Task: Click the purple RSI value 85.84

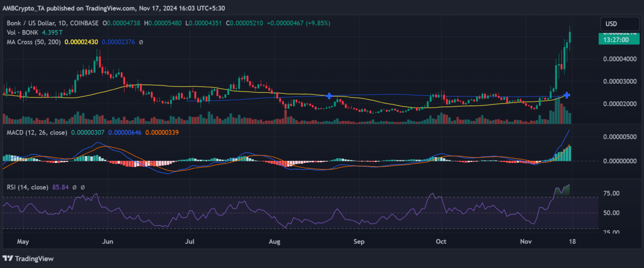Action: pyautogui.click(x=61, y=187)
